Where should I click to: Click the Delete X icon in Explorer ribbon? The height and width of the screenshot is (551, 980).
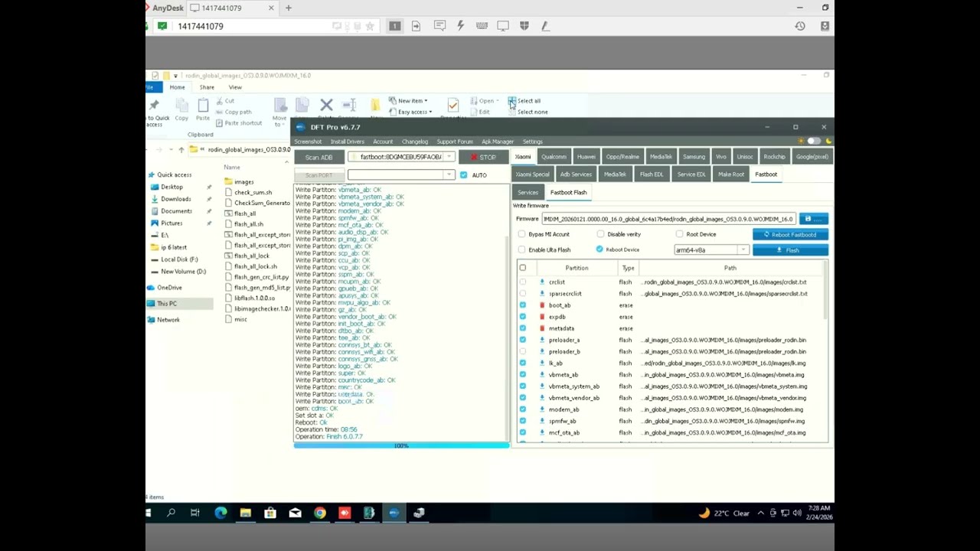[x=326, y=105]
